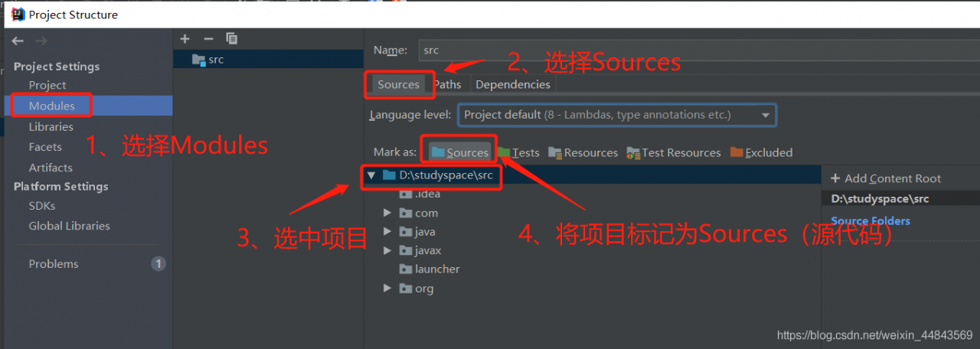
Task: Expand the com folder
Action: 387,213
